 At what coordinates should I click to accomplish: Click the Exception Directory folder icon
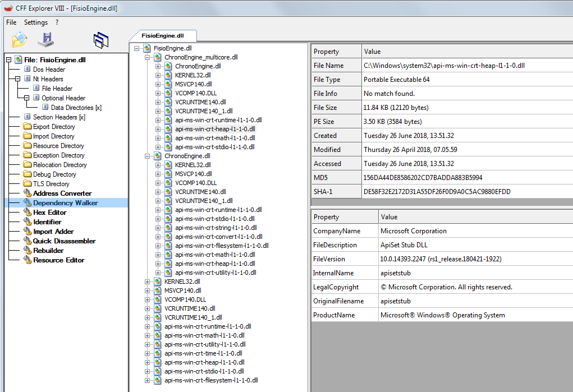coord(27,155)
